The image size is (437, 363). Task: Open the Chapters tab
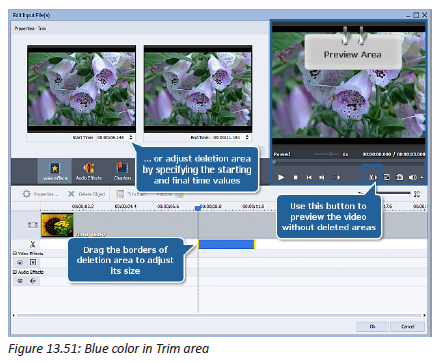coord(122,171)
